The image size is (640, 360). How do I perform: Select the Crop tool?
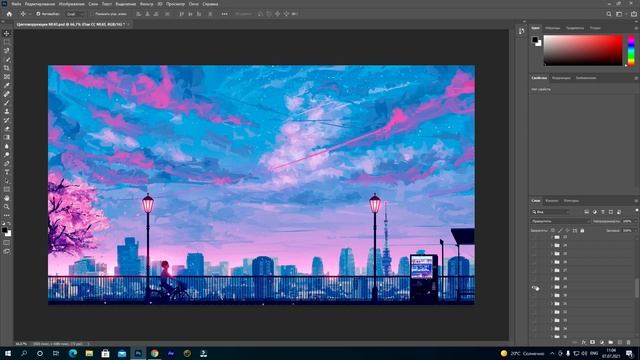(x=7, y=68)
